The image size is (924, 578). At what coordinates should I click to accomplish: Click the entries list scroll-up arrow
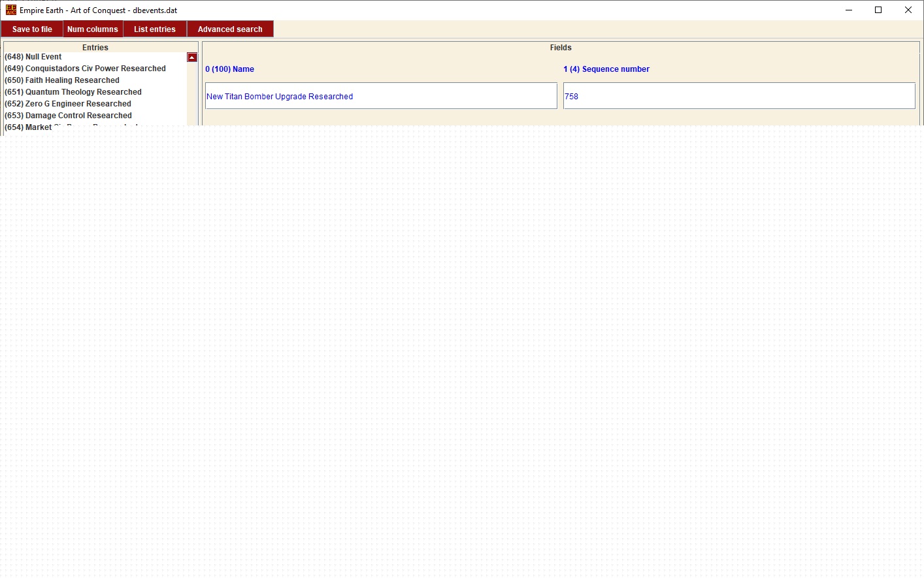click(192, 57)
